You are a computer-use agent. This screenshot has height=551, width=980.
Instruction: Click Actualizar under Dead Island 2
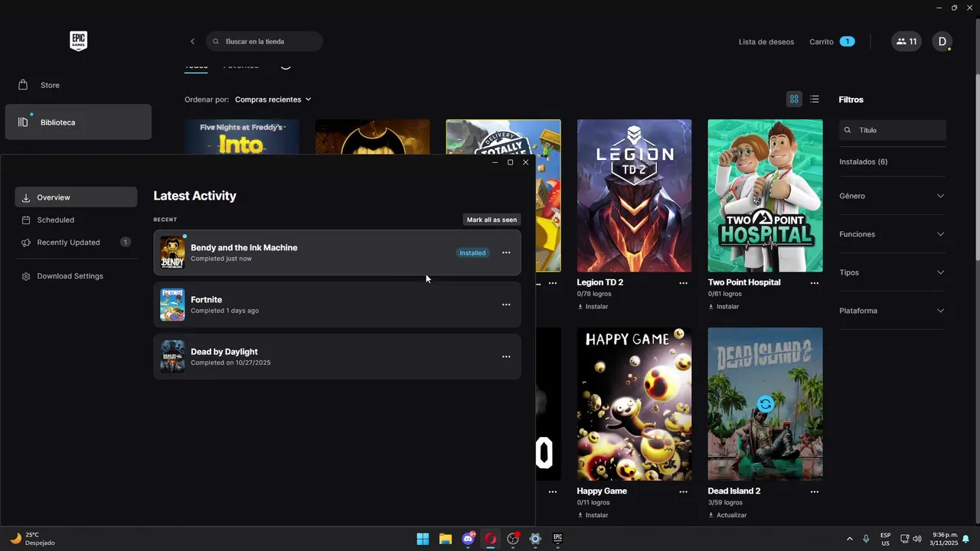pos(727,515)
